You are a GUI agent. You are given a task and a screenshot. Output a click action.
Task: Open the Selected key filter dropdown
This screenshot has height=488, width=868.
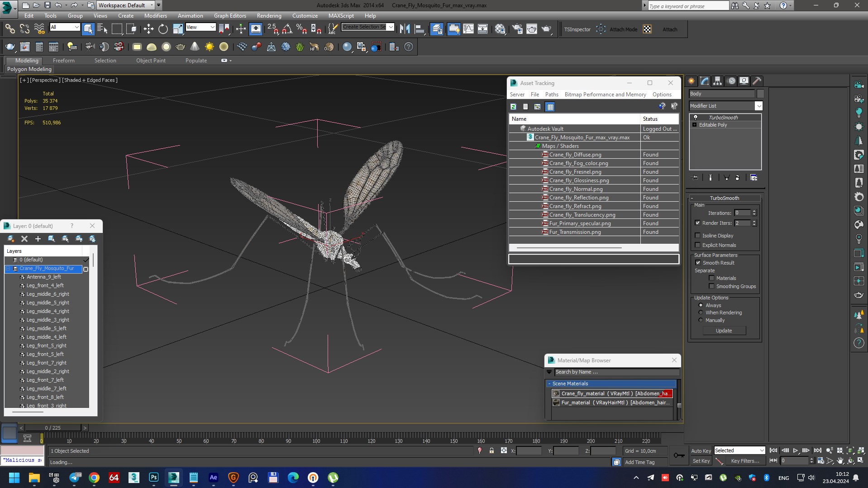(739, 450)
